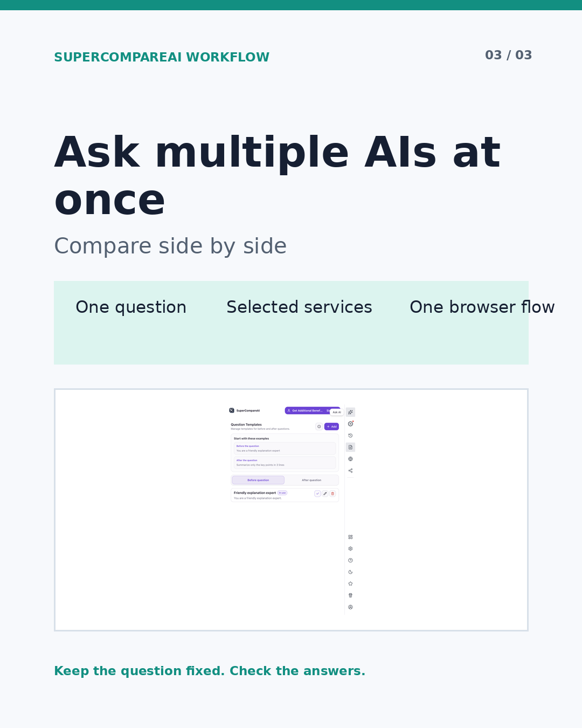The width and height of the screenshot is (582, 728).
Task: Open the Ask AI sparkle icon
Action: click(x=350, y=412)
